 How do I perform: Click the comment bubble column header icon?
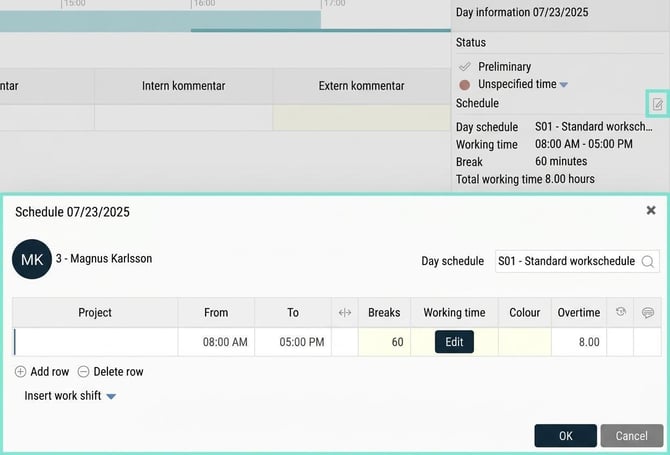coord(648,312)
